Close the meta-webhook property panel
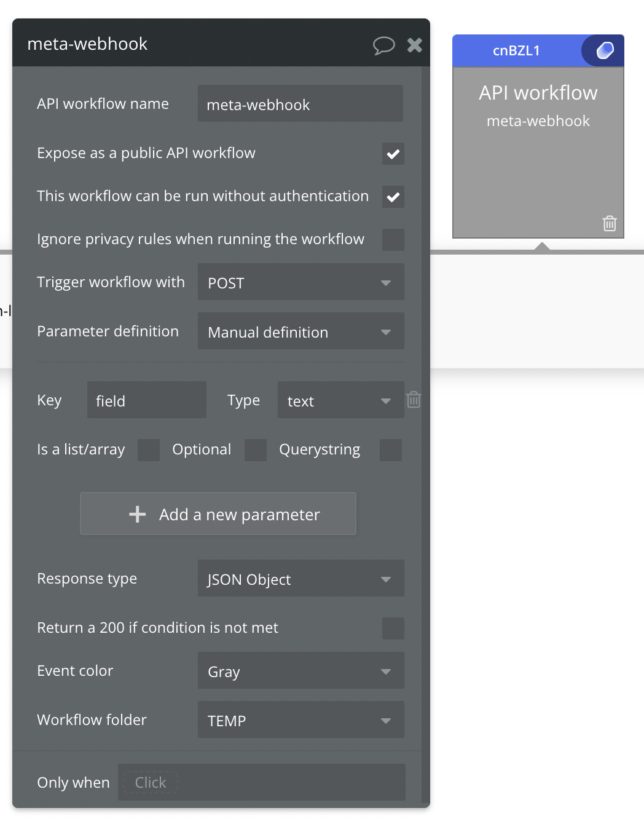 coord(415,45)
